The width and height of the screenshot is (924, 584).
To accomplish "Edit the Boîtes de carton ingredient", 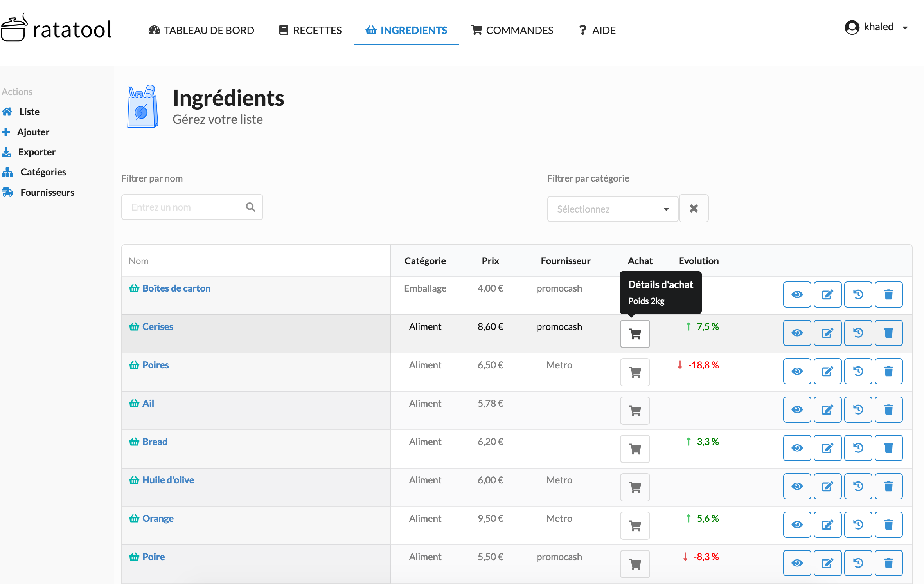I will coord(827,295).
